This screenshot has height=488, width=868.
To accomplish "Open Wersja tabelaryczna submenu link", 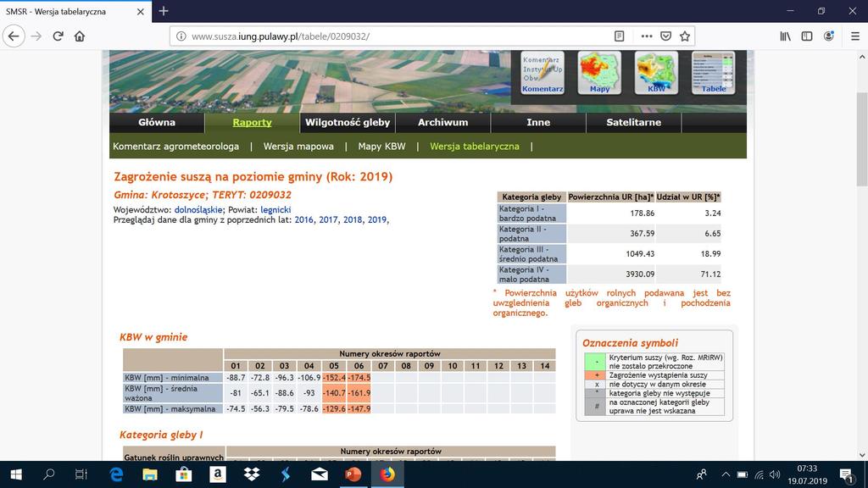I will click(475, 146).
